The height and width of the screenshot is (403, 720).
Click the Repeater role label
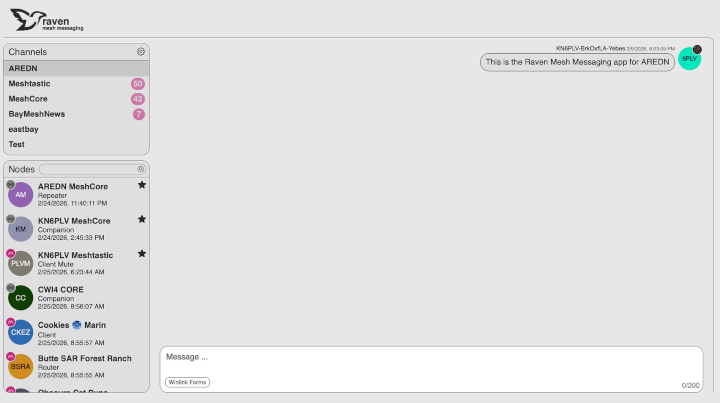[52, 196]
